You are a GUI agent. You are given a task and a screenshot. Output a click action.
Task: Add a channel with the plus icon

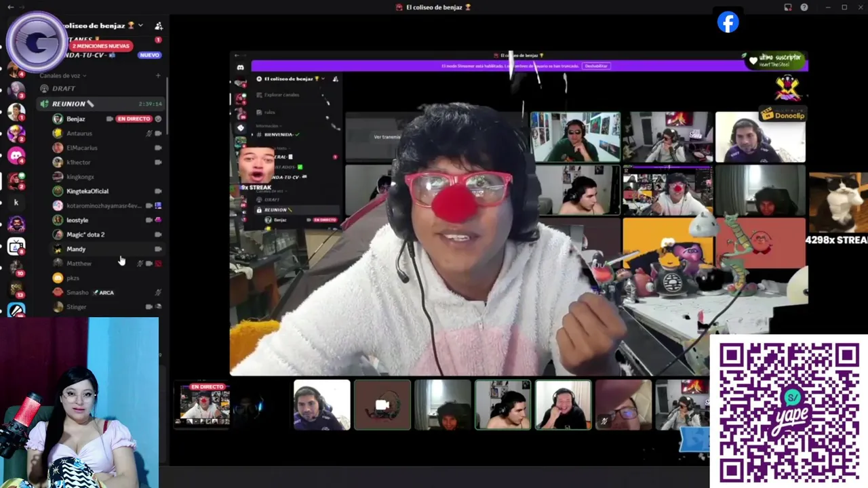tap(158, 75)
